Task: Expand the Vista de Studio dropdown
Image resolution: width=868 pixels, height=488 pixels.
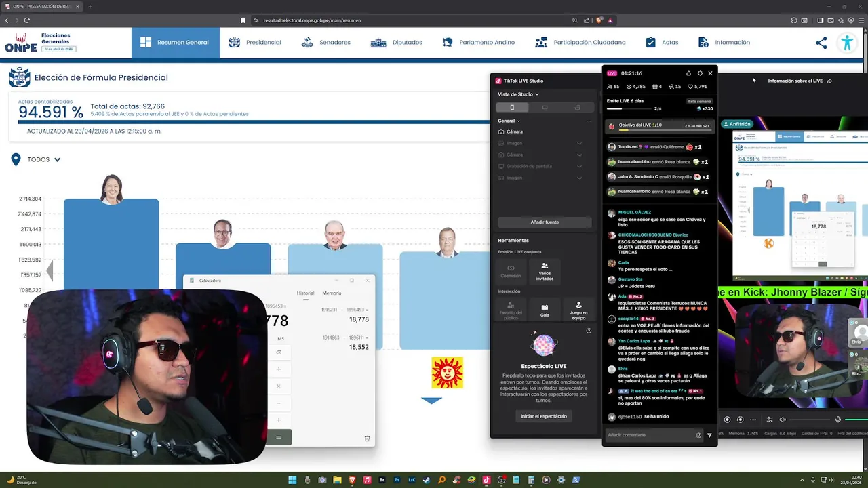Action: pyautogui.click(x=518, y=94)
